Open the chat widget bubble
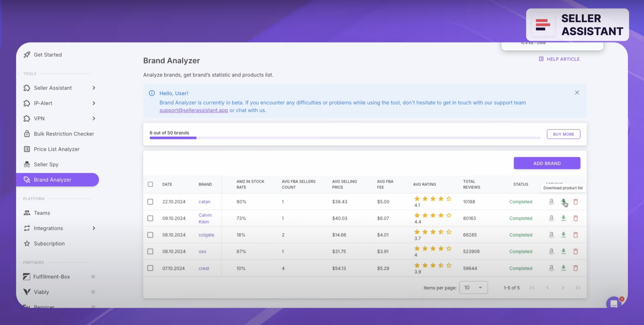The height and width of the screenshot is (325, 644). (x=614, y=304)
